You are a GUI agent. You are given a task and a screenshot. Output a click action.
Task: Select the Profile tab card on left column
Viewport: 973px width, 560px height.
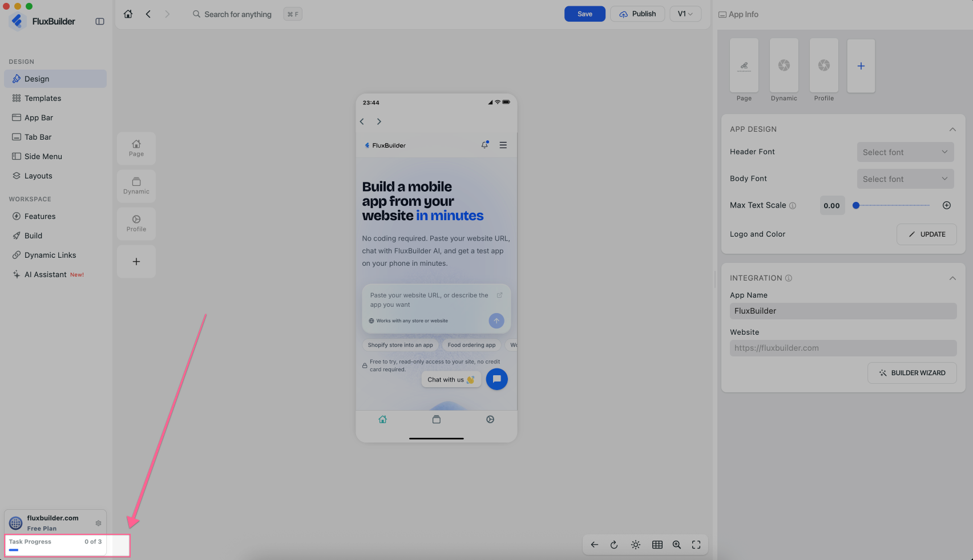coord(136,224)
